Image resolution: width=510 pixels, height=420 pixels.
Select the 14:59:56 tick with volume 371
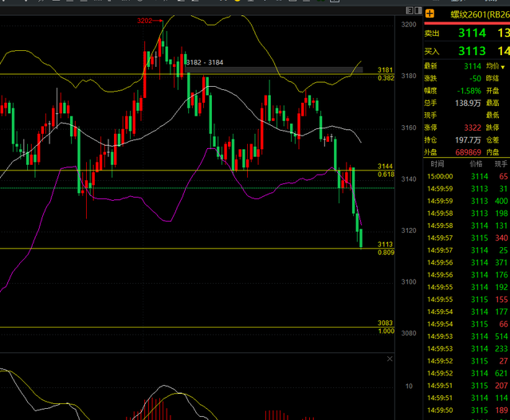[467, 262]
